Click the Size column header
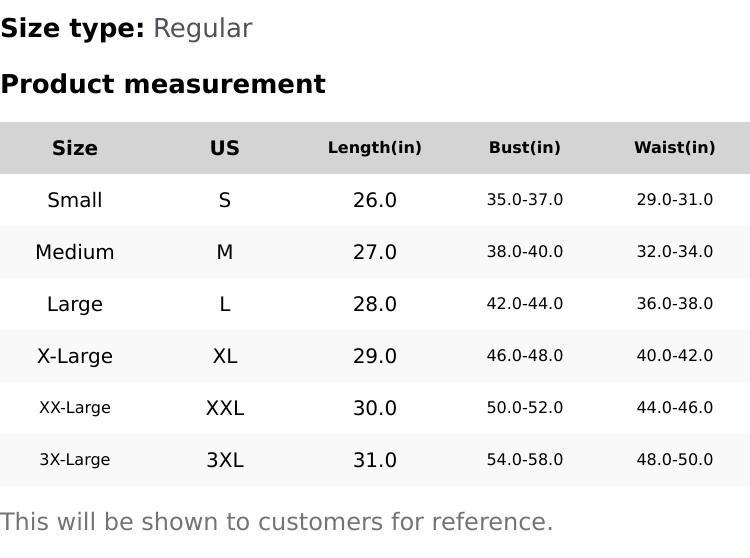Screen dimensions: 750x558 click(75, 148)
